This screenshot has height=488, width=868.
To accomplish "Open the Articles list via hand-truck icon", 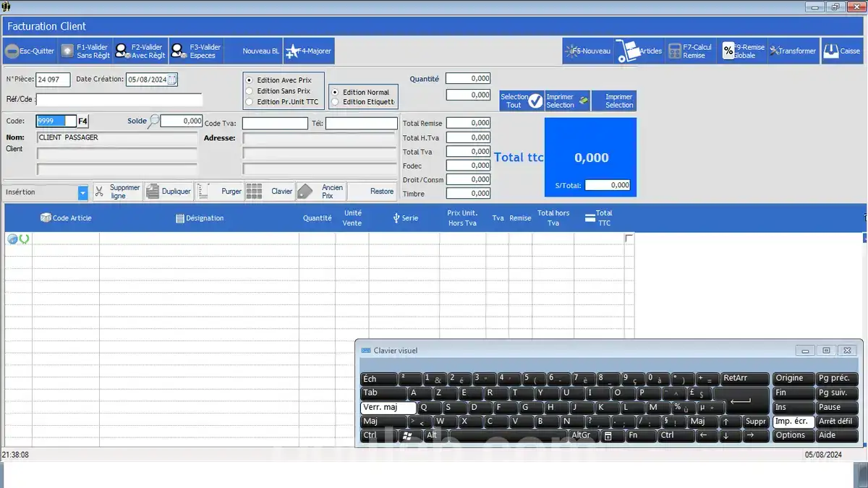I will (x=627, y=51).
